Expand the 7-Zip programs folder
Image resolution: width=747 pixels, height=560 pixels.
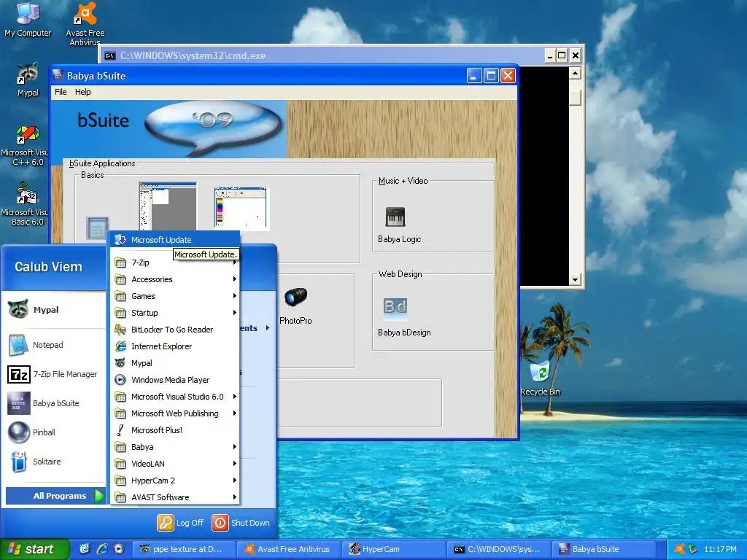[x=175, y=262]
